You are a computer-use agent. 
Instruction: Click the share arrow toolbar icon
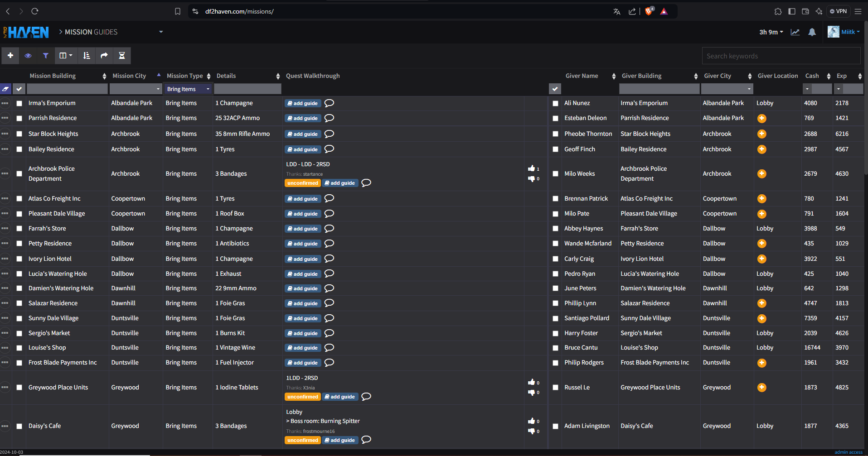coord(104,55)
